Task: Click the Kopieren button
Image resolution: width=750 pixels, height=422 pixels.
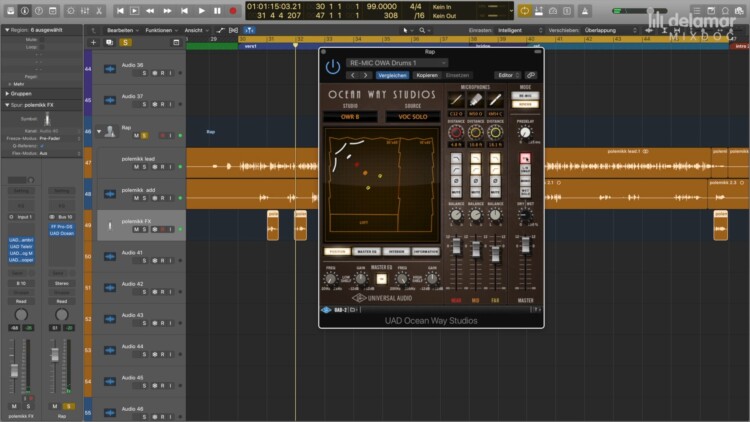Action: tap(427, 75)
